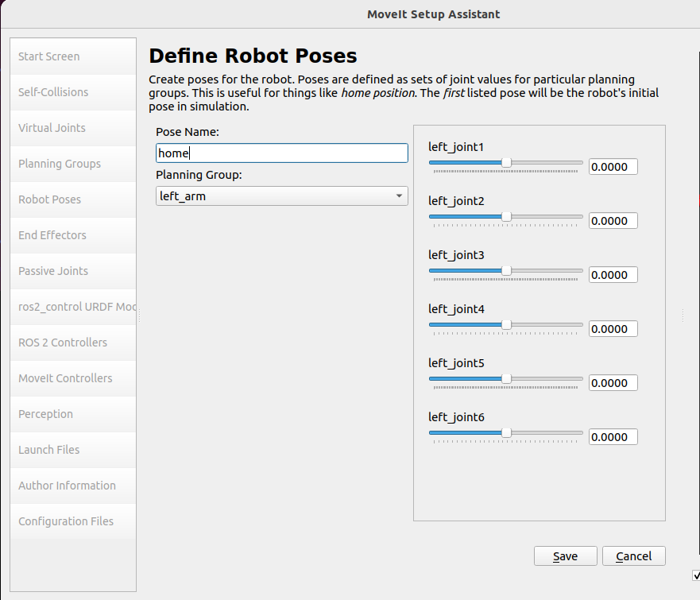Screen dimensions: 700x600
Task: Click the left_joint6 slider handle
Action: 506,433
